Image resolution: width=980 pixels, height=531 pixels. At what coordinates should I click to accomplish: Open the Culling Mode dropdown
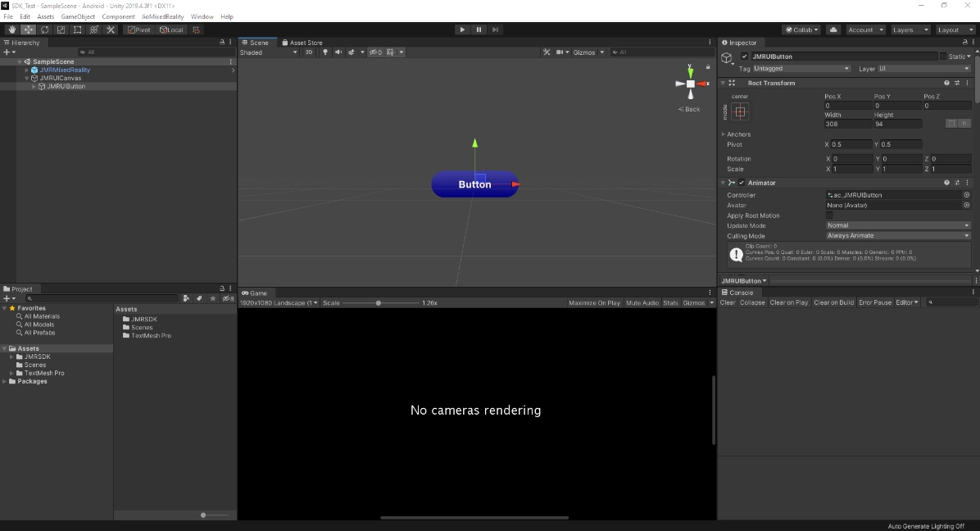(x=897, y=236)
